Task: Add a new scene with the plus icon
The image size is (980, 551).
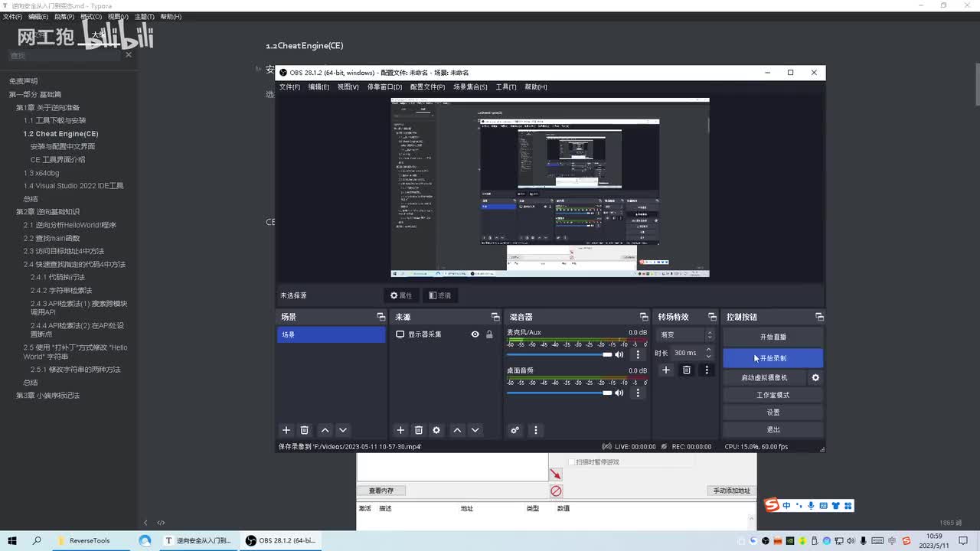Action: (x=286, y=430)
